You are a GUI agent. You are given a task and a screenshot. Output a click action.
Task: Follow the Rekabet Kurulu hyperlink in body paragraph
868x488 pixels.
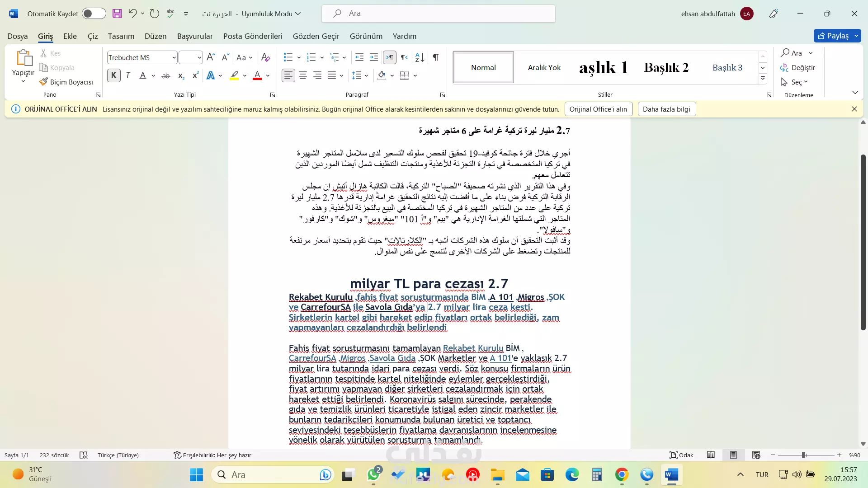coord(473,348)
